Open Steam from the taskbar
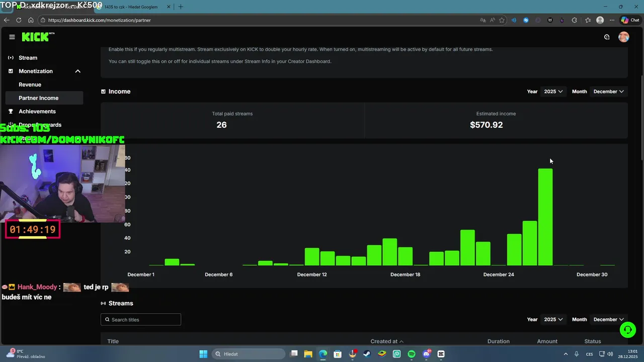Screen dimensions: 644x362 [367, 354]
